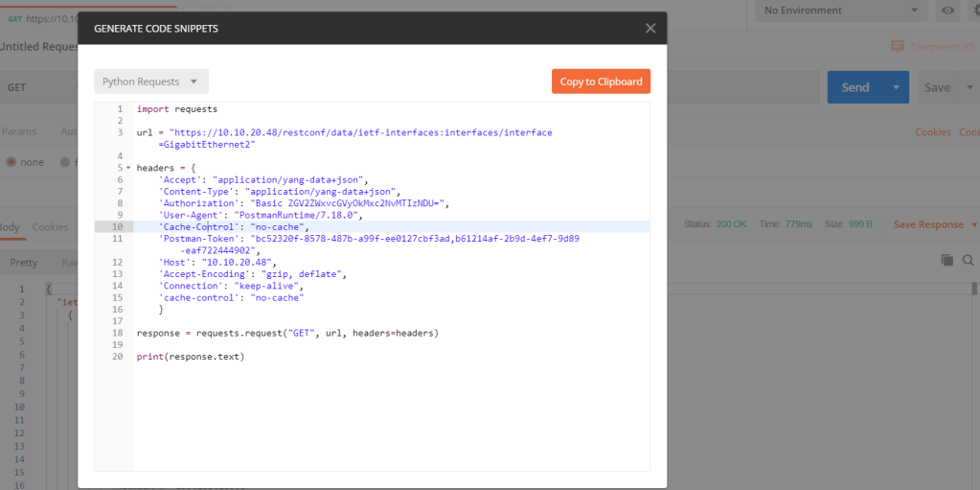The height and width of the screenshot is (490, 980).
Task: Open the Save Response dropdown
Action: point(935,224)
